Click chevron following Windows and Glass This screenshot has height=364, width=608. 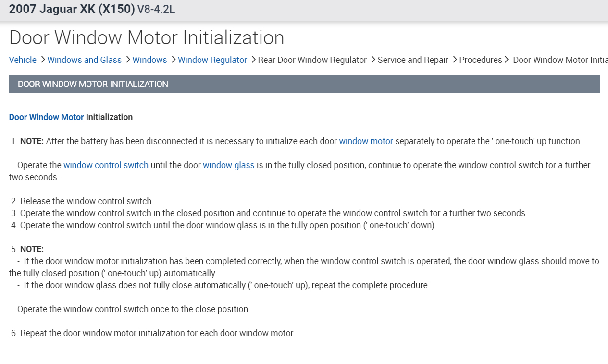click(127, 60)
